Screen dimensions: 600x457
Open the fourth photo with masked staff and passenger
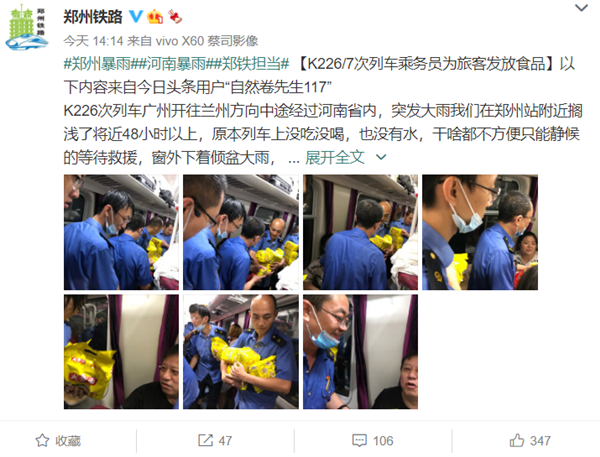click(x=480, y=232)
